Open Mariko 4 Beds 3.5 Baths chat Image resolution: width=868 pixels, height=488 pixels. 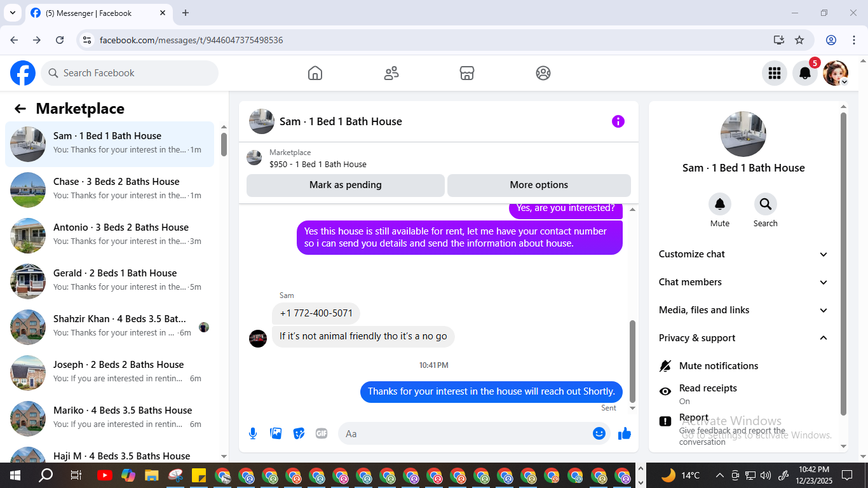[x=109, y=419]
